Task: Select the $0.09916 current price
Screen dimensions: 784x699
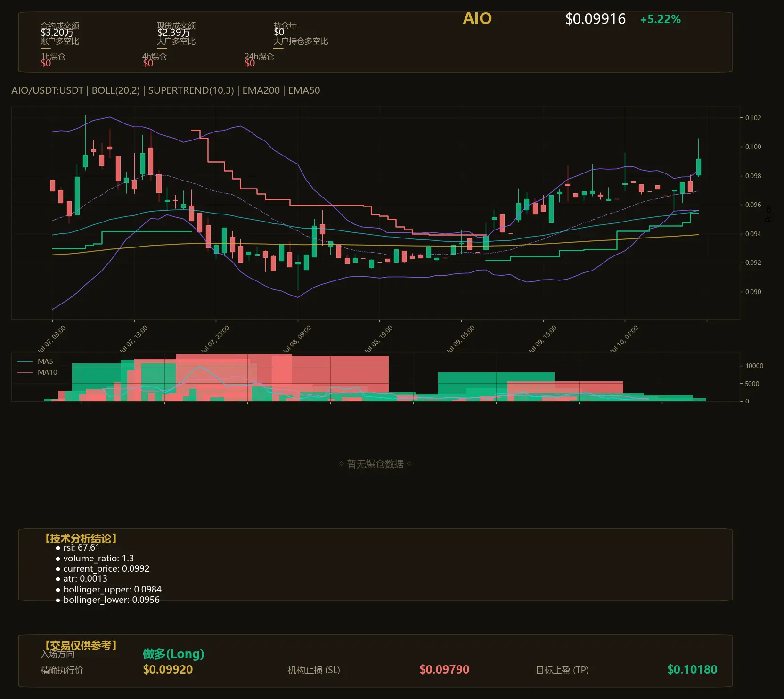Action: tap(595, 19)
